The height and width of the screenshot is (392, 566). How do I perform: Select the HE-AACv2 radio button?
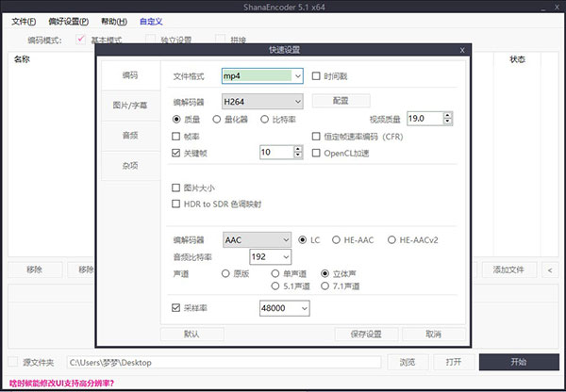click(391, 239)
